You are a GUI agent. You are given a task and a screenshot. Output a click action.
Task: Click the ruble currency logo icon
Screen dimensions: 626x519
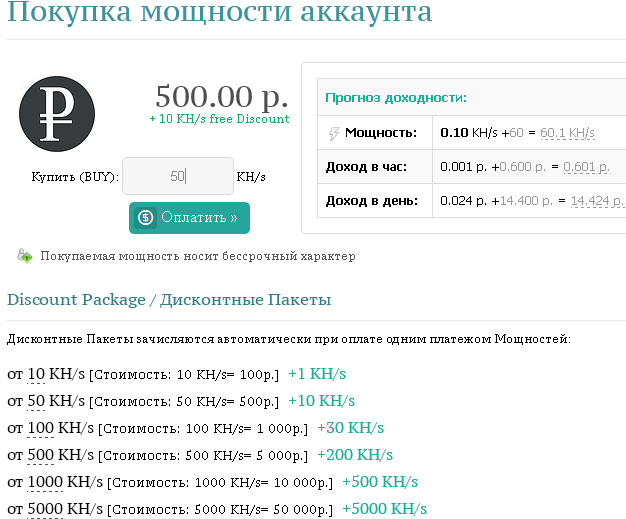pos(57,114)
